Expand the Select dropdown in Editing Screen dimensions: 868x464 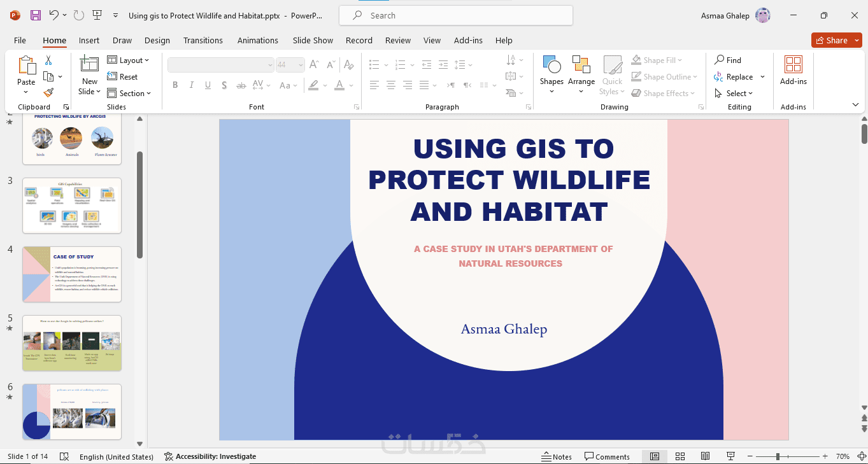point(739,94)
